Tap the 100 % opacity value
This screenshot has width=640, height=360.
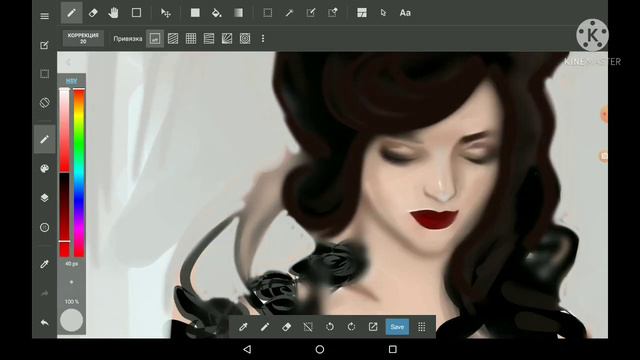point(71,302)
